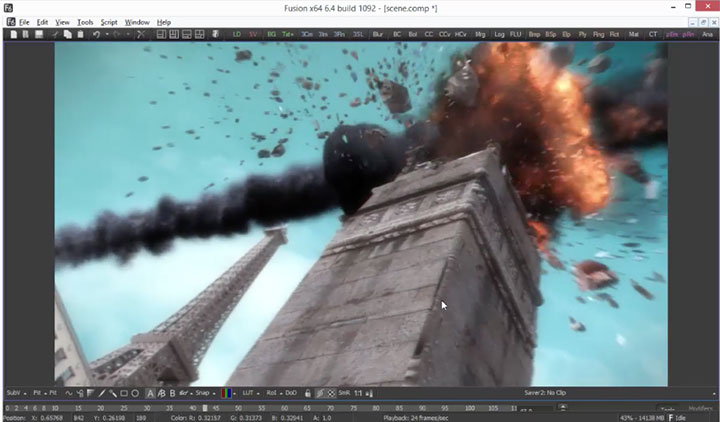Add a pEmitter (pEm) tool
This screenshot has width=720, height=422.
pos(672,34)
